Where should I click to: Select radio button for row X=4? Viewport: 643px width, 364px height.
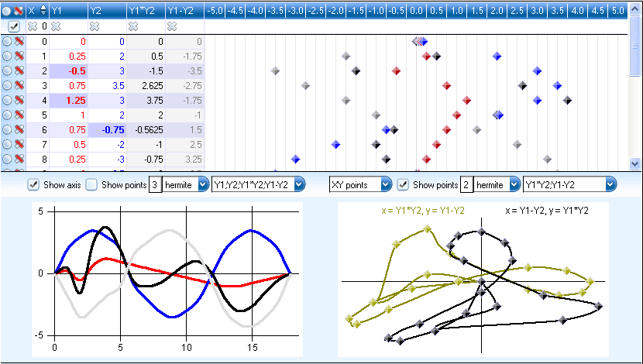click(6, 101)
